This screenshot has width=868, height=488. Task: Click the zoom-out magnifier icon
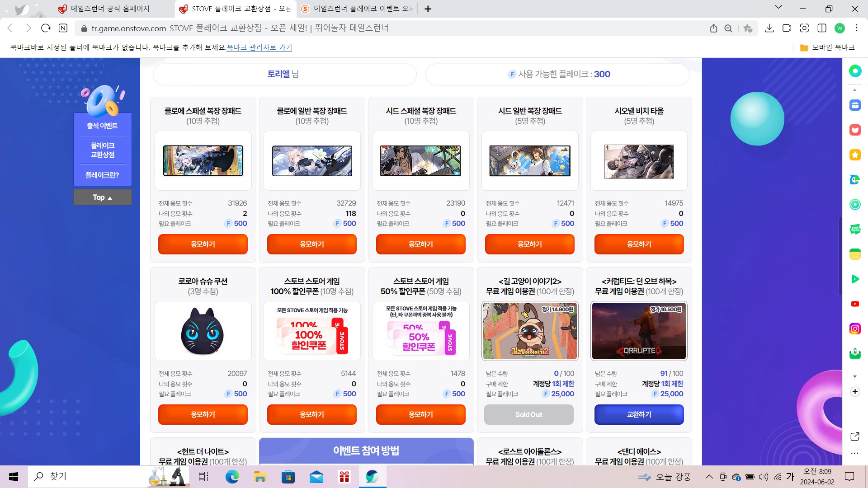728,28
